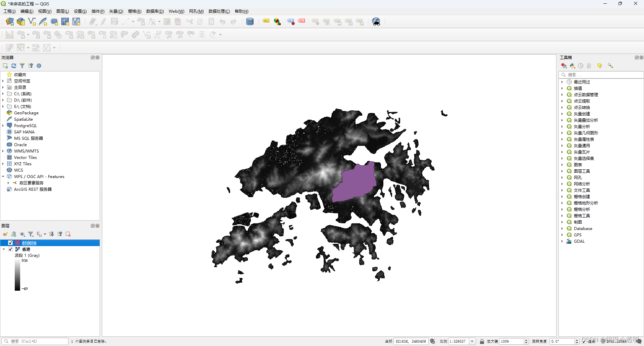This screenshot has height=346, width=644.
Task: Click the New virtual layer icon
Action: pyautogui.click(x=76, y=22)
